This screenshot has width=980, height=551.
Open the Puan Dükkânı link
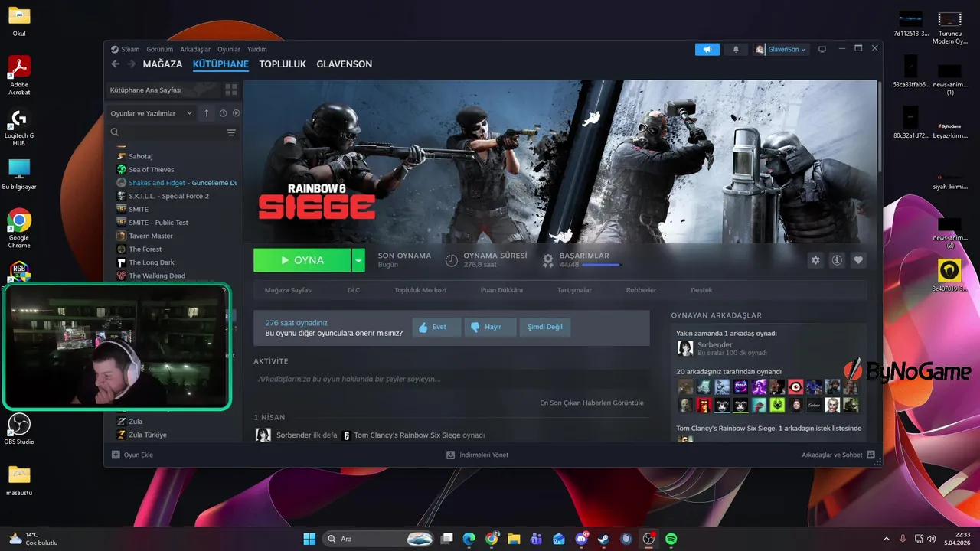pos(501,290)
